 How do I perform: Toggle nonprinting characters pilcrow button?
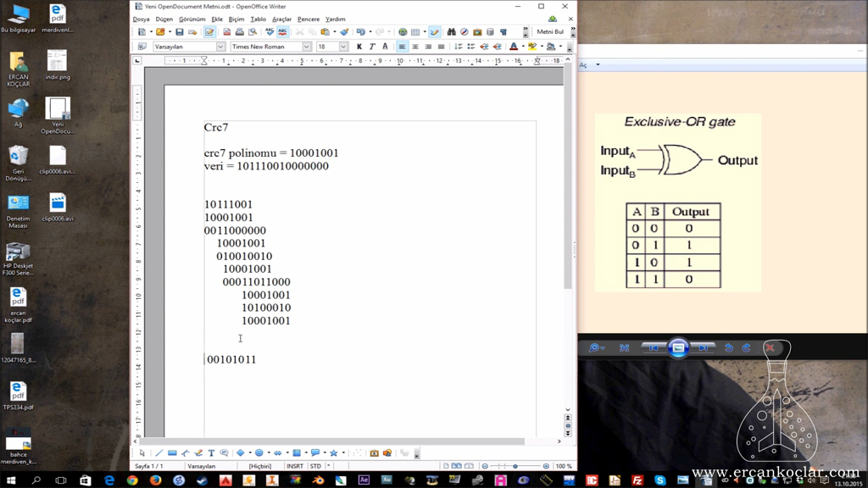pyautogui.click(x=504, y=32)
